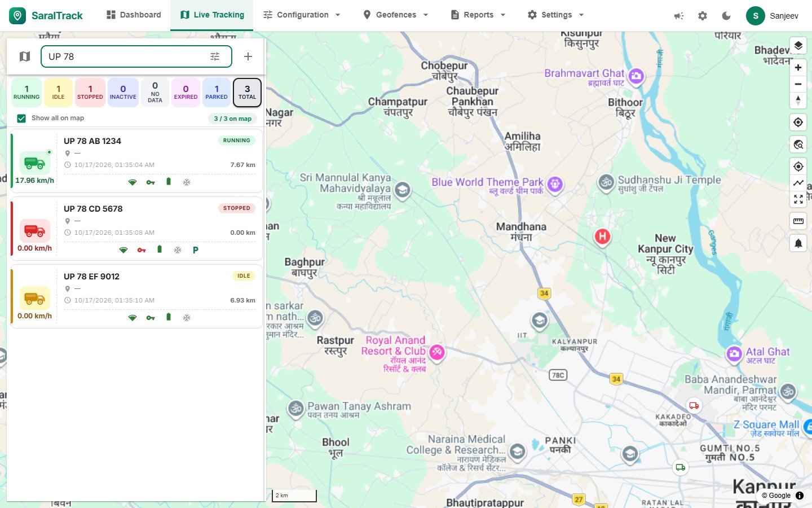Image resolution: width=812 pixels, height=508 pixels.
Task: Click the SaralTrack logo icon
Action: click(17, 16)
